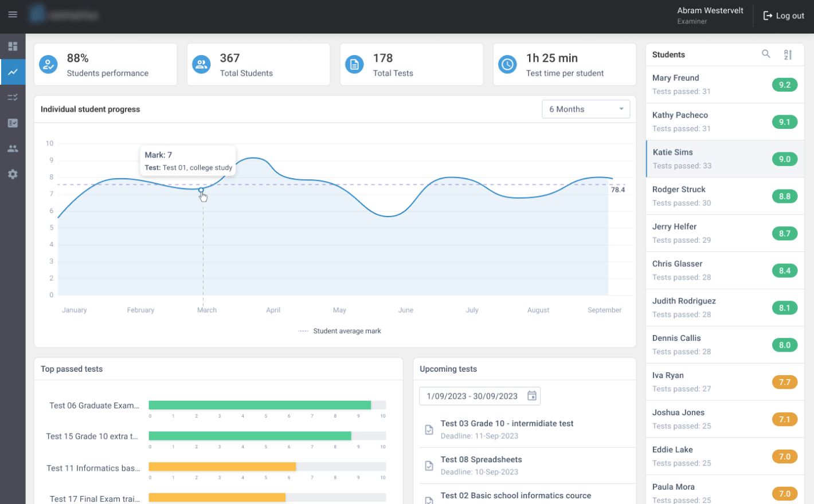Open the Test 03 Grade 10 upcoming test
Image resolution: width=814 pixels, height=504 pixels.
[507, 423]
